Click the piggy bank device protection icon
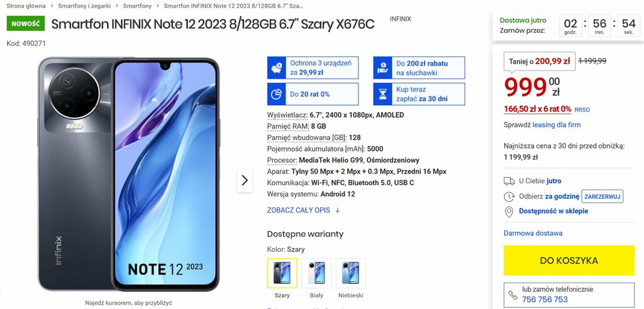The image size is (644, 309). (276, 68)
